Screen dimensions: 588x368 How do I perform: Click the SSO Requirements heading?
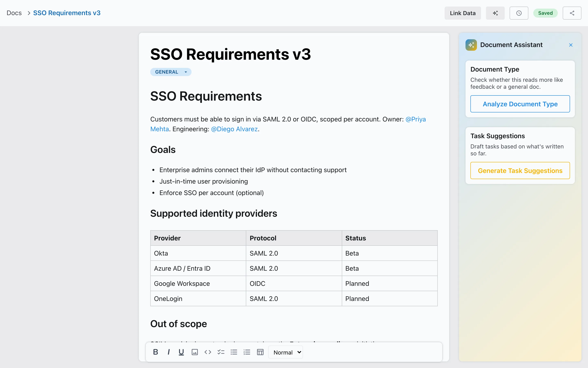(x=206, y=96)
